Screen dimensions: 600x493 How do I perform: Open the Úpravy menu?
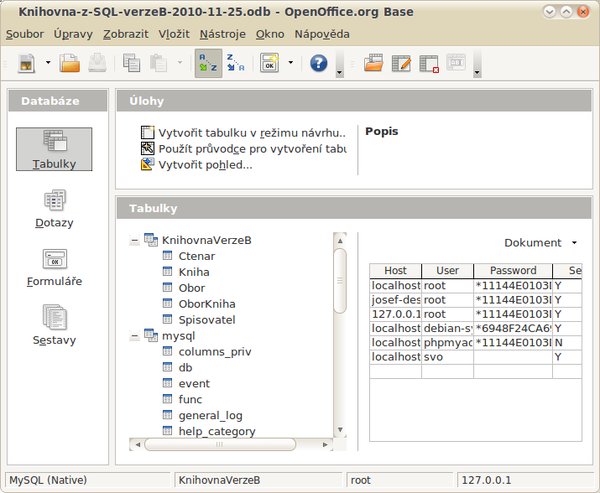pyautogui.click(x=73, y=34)
